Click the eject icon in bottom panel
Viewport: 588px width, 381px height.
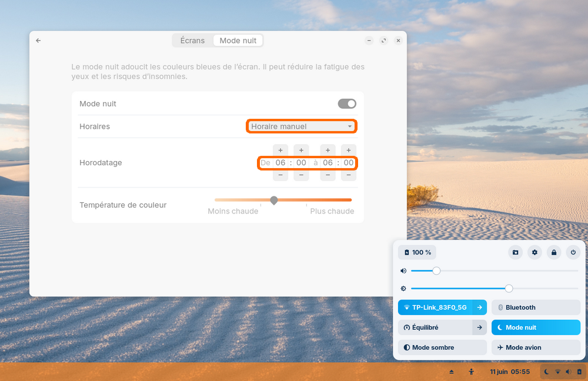(452, 372)
